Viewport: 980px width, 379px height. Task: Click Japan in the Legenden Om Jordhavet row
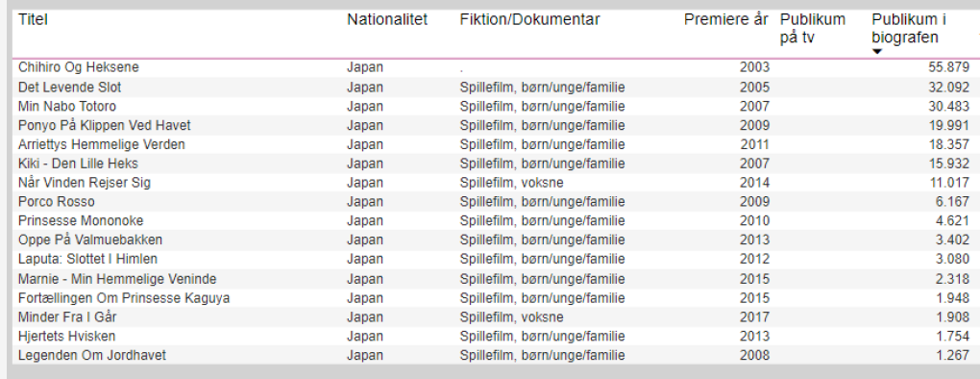point(365,355)
